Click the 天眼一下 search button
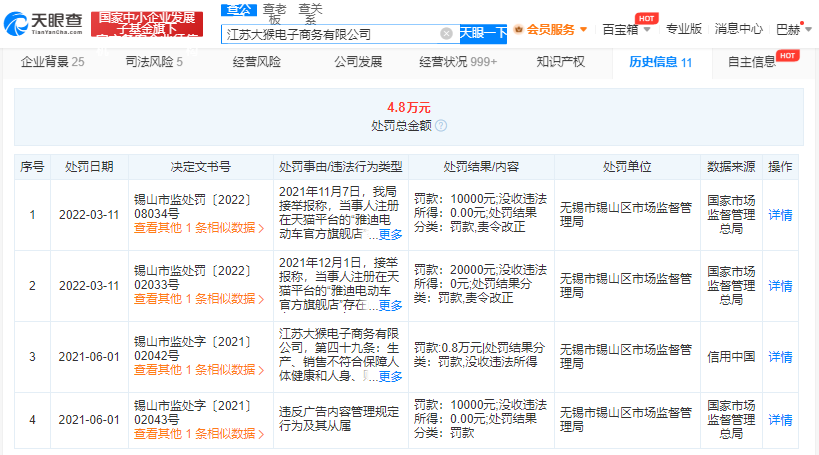The height and width of the screenshot is (455, 819). pos(483,34)
